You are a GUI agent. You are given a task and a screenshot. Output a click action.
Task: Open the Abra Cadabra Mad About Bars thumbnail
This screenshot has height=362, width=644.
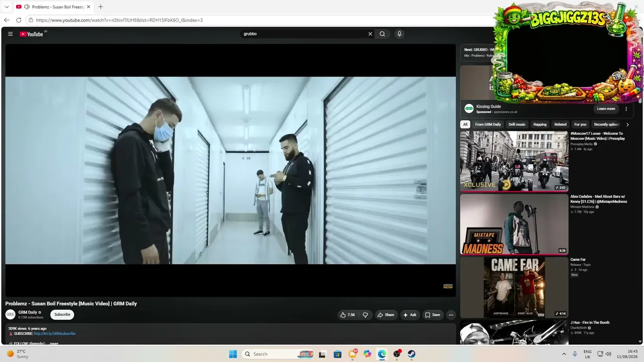pyautogui.click(x=514, y=224)
